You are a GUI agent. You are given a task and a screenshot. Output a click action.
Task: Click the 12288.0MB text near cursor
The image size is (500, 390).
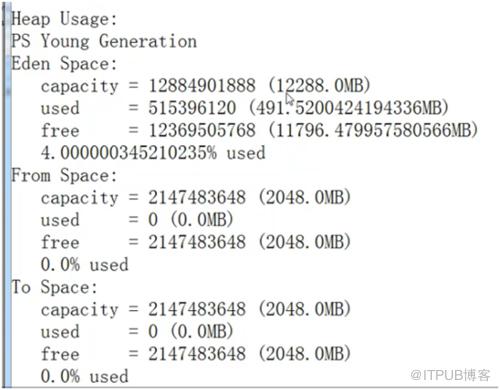[x=320, y=86]
